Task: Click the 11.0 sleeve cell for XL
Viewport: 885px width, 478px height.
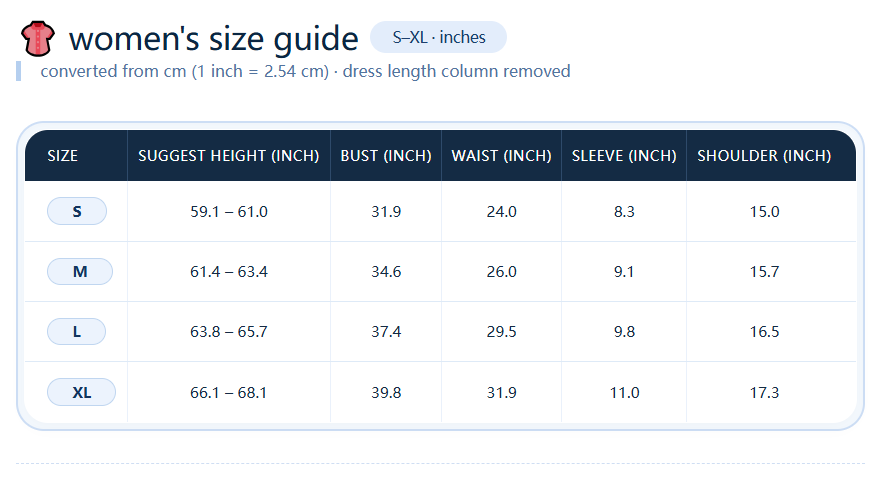Action: (x=624, y=393)
